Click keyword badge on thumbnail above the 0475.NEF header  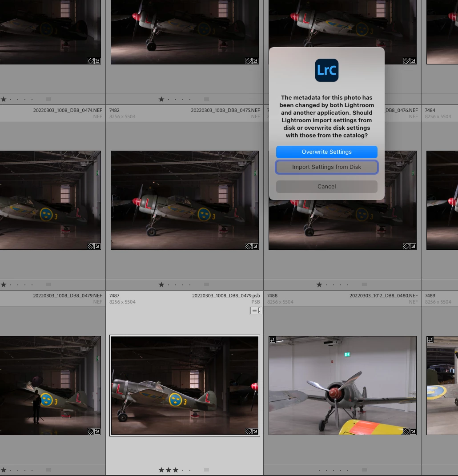point(249,61)
